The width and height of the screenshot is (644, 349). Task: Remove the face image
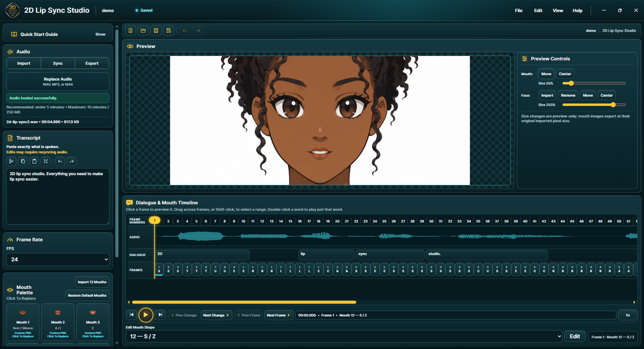[568, 95]
